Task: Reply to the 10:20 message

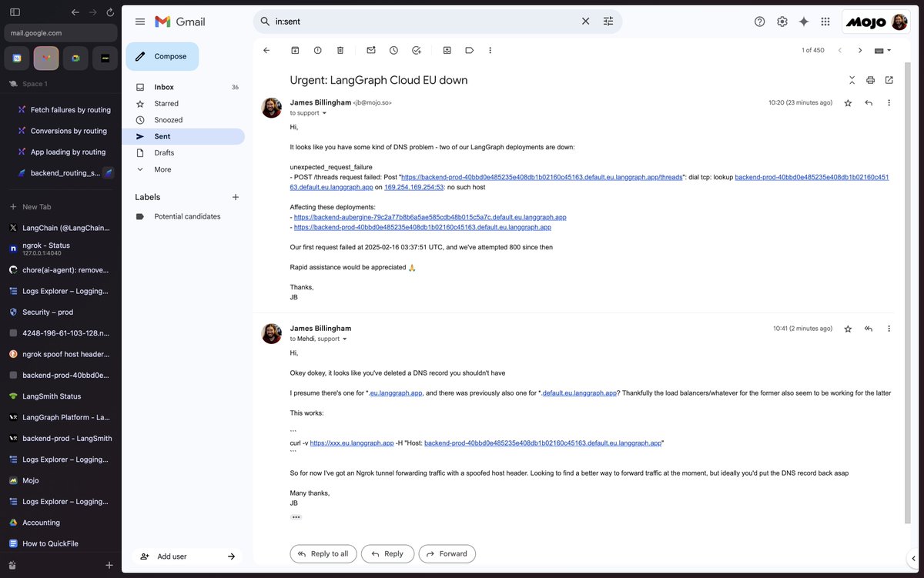Action: tap(869, 102)
